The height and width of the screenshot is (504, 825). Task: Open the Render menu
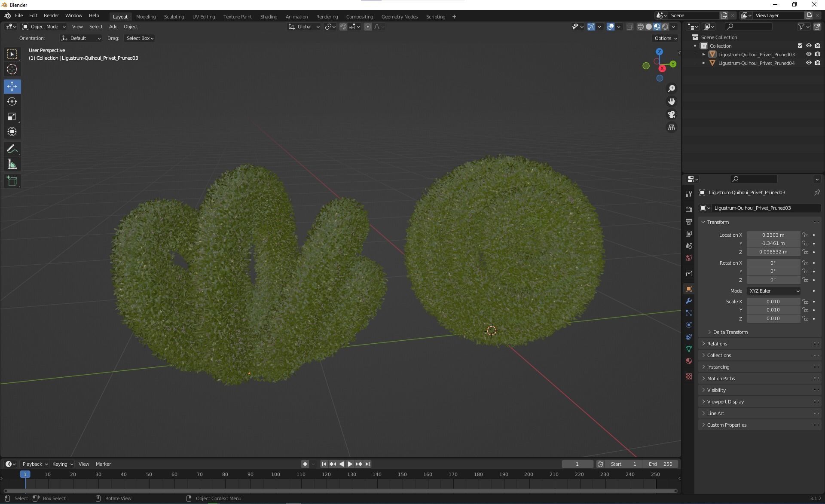tap(51, 15)
